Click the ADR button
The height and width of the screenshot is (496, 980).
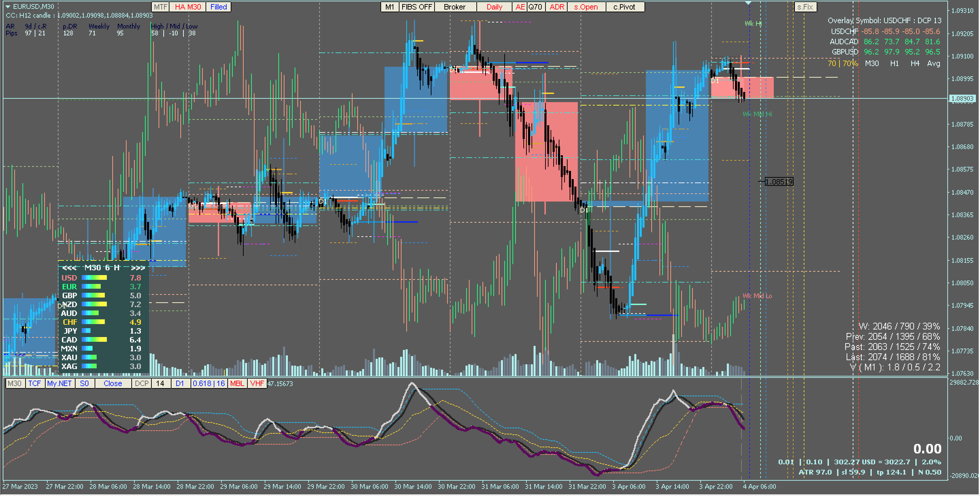(557, 7)
